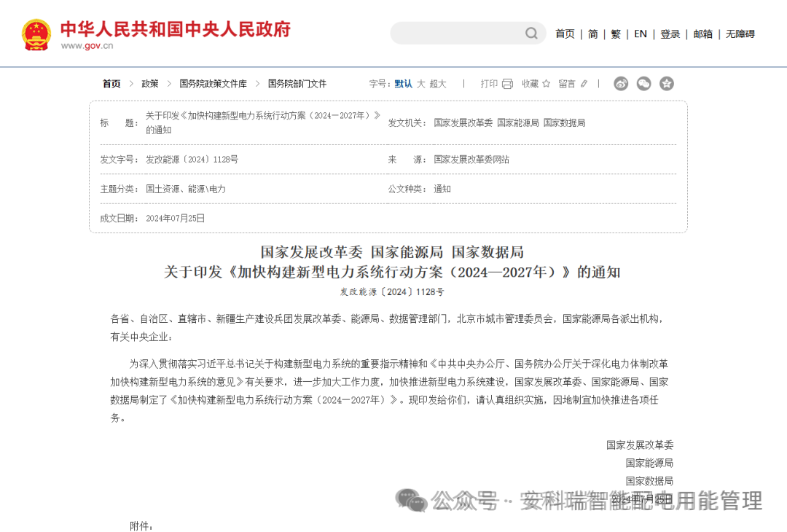This screenshot has height=532, width=787.
Task: Share the article via the Weibo icon
Action: pos(621,84)
